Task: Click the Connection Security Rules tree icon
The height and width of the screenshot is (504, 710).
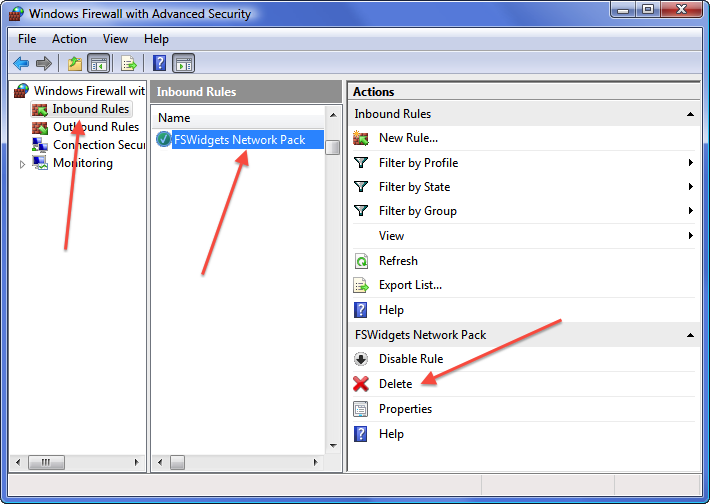Action: (x=40, y=145)
